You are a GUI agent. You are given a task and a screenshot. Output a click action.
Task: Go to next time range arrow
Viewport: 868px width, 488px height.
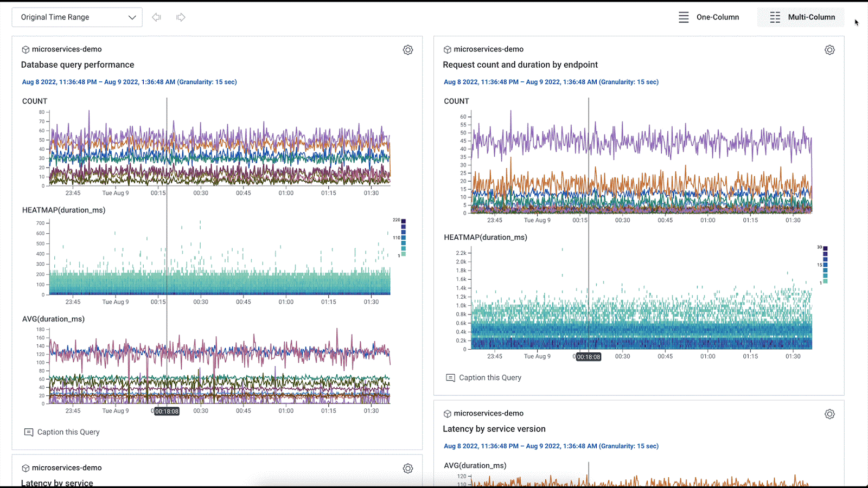coord(181,17)
